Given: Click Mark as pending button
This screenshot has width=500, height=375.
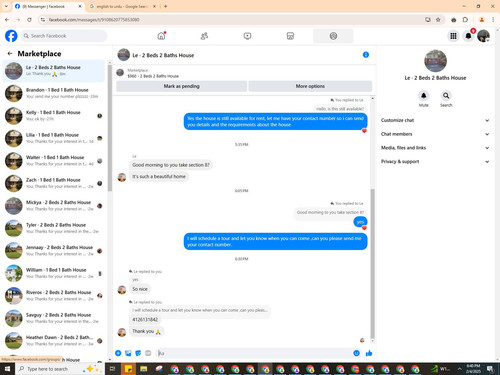Looking at the screenshot, I should click(181, 86).
